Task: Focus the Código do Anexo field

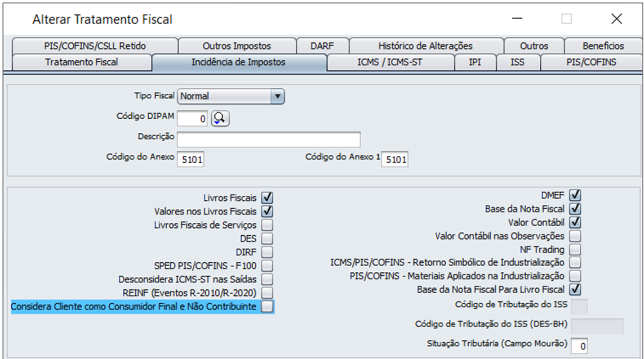Action: point(191,160)
